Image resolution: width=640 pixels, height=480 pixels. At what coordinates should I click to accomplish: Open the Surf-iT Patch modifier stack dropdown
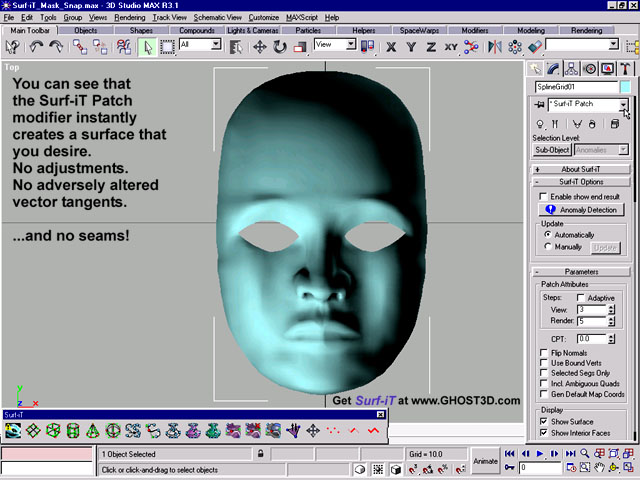(623, 104)
